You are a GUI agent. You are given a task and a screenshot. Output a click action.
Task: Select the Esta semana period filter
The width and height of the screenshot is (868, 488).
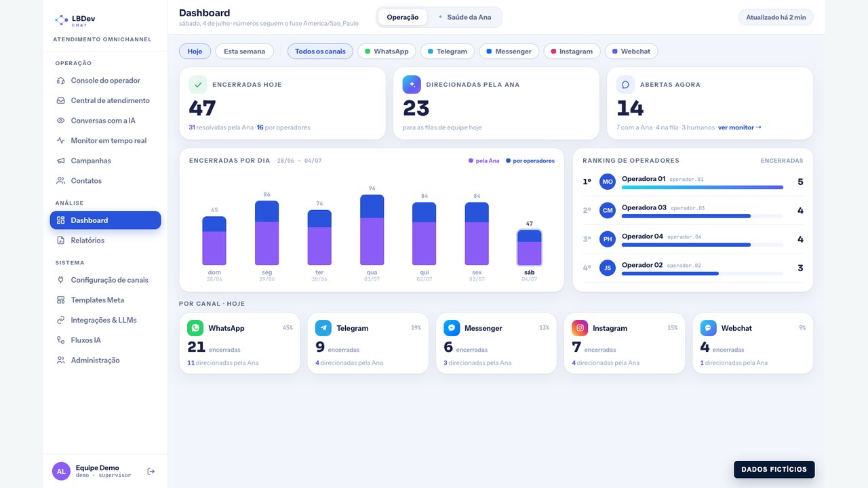click(245, 52)
